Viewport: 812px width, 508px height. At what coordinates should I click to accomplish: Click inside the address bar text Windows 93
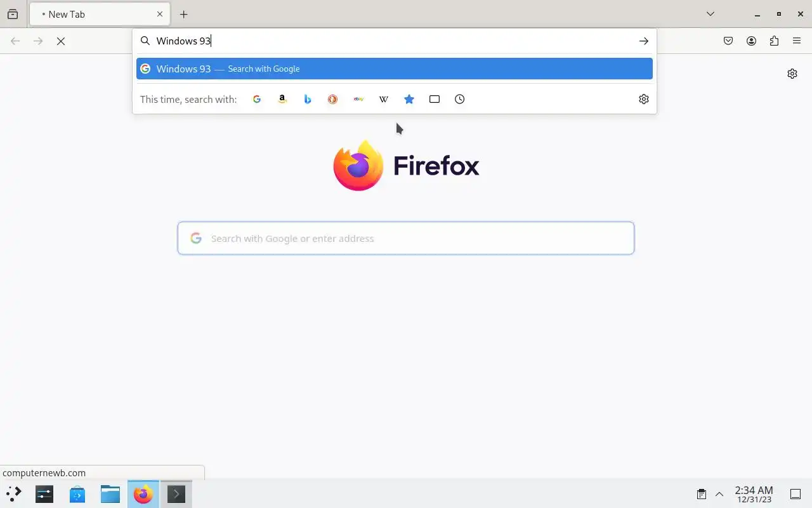pos(183,41)
